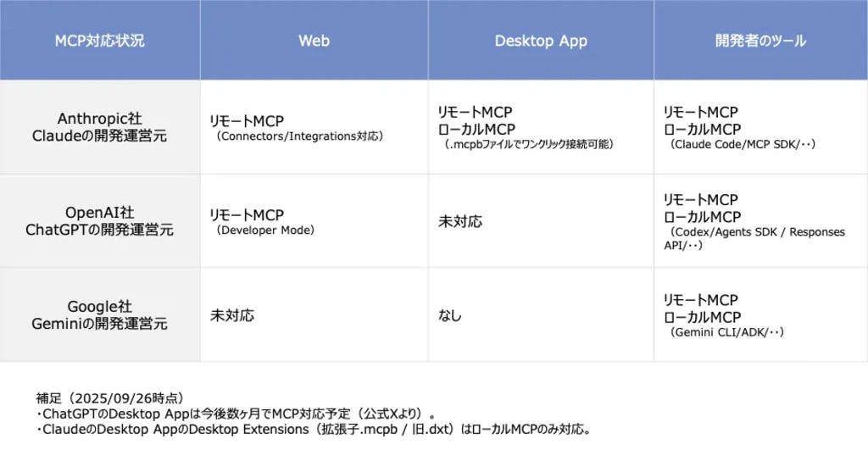Viewport: 868px width, 450px height.
Task: Click "なし" in Google's Desktop App cell
Action: coord(449,315)
